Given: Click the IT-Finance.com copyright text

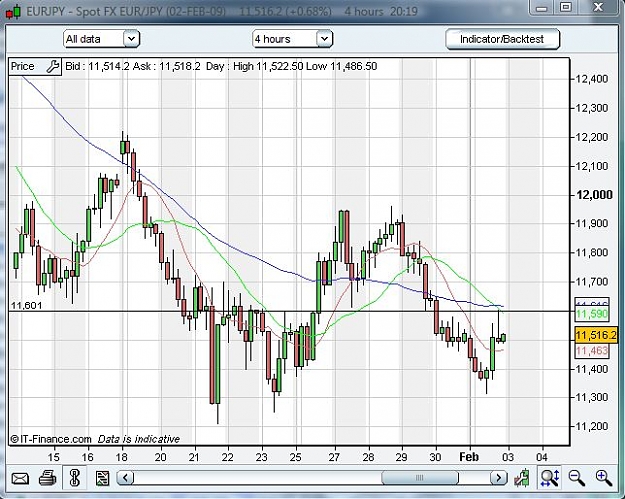Looking at the screenshot, I should click(51, 439).
